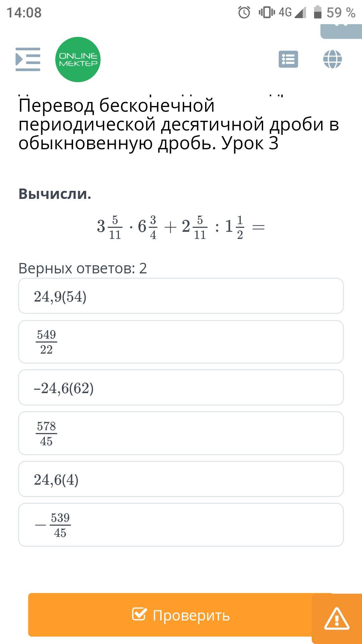Open the task list icon
The width and height of the screenshot is (362, 644).
tap(288, 59)
